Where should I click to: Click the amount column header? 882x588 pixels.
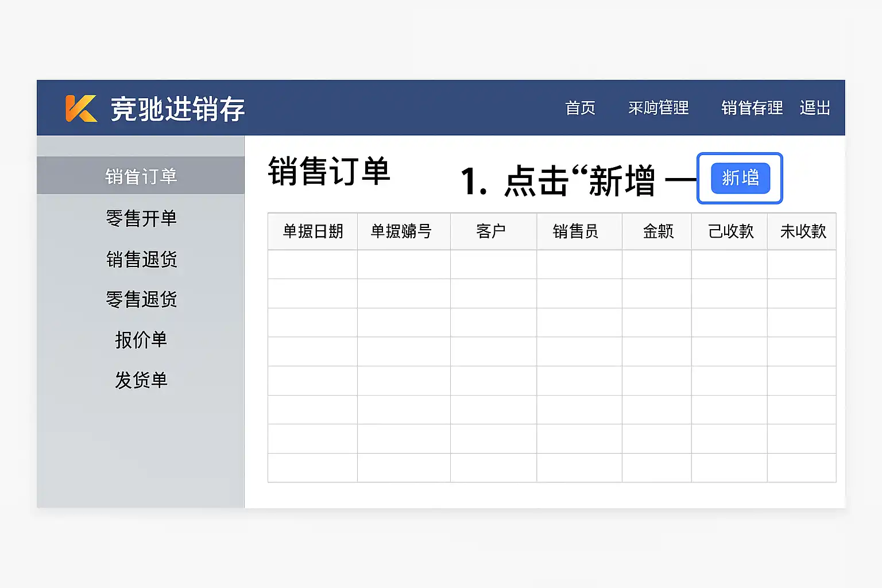657,231
